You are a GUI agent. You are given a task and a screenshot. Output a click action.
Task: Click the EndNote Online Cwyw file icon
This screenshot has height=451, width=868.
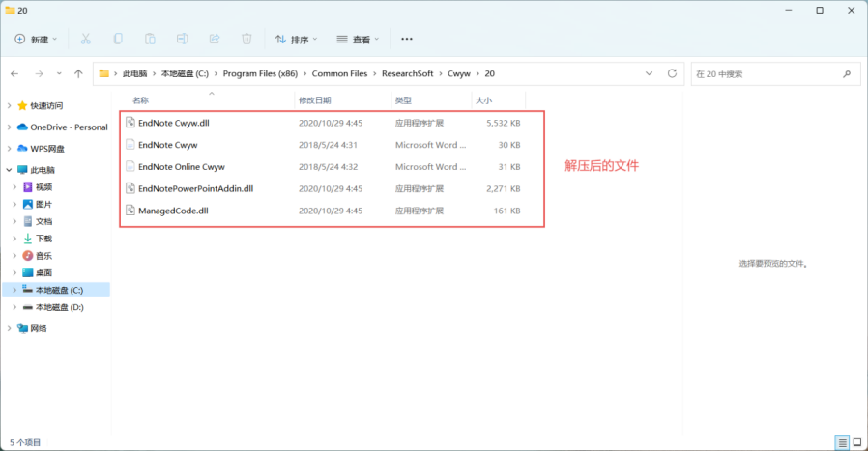coord(130,166)
